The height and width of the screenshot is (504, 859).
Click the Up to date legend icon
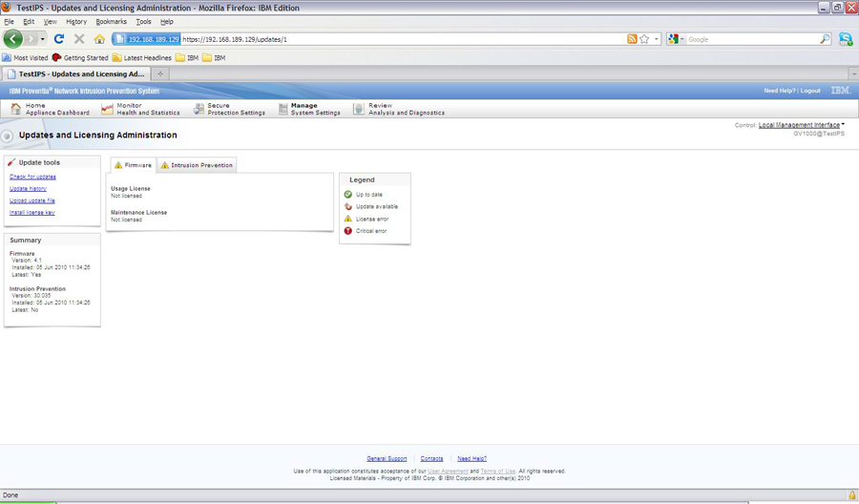click(347, 195)
